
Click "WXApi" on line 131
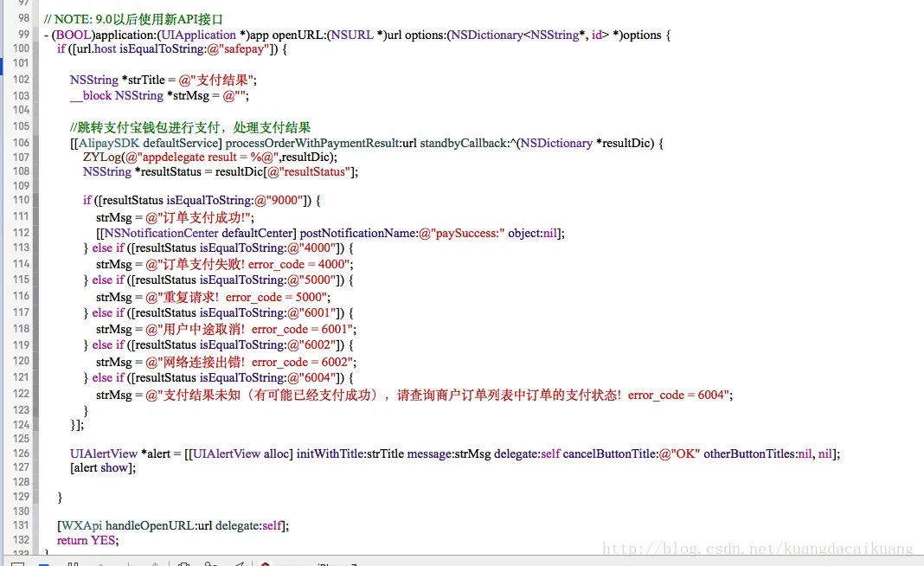(x=81, y=525)
